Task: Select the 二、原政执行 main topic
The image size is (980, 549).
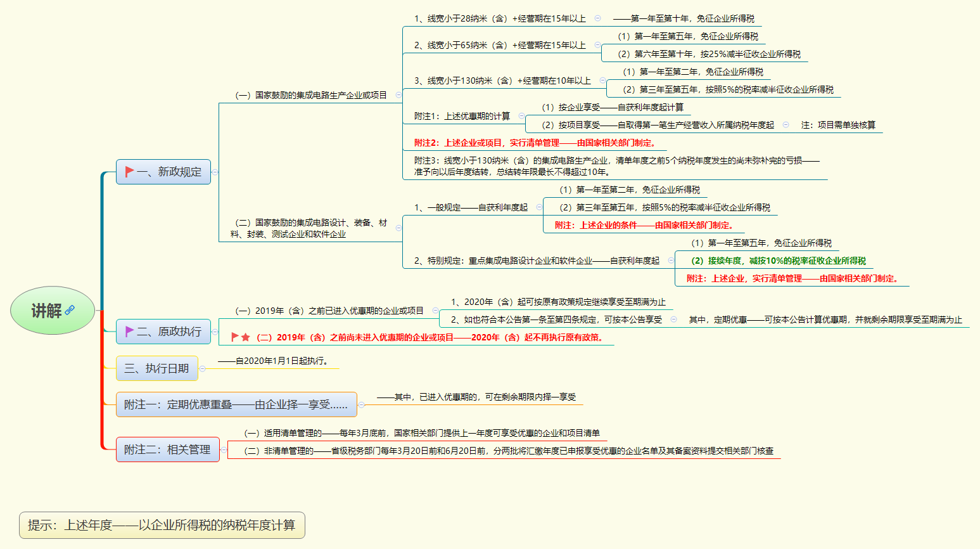Action: tap(163, 332)
